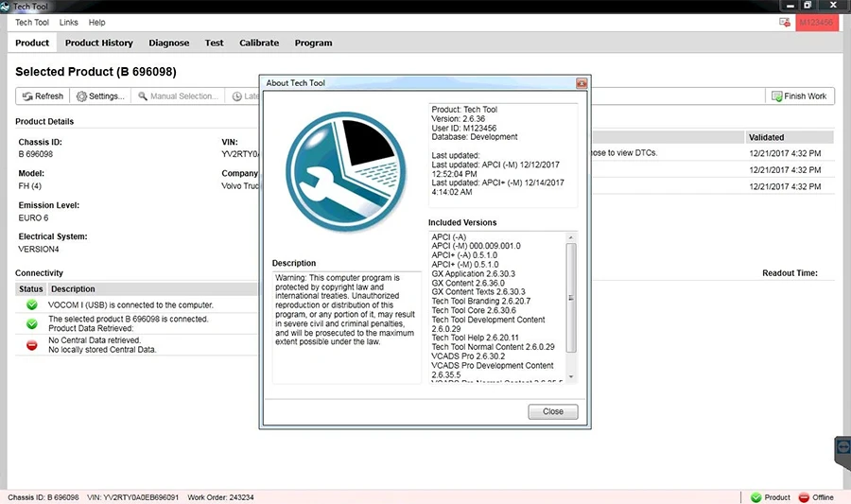Click the Refresh toolbar button

tap(43, 96)
